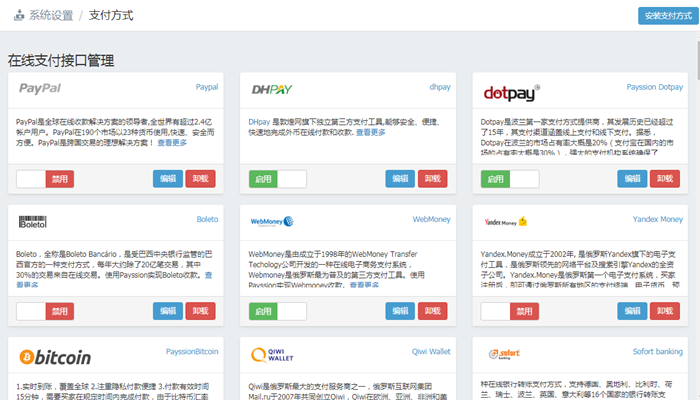Image resolution: width=700 pixels, height=400 pixels.
Task: Open the dhpay name link
Action: pyautogui.click(x=440, y=87)
